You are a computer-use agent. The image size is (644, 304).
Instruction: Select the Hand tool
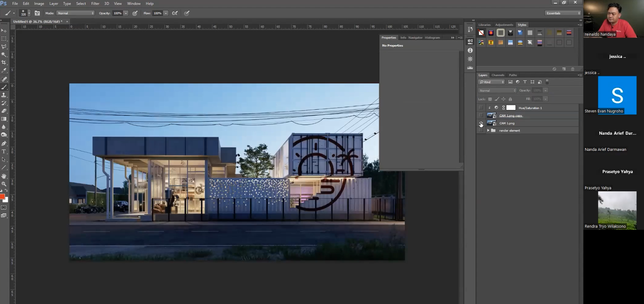(x=4, y=176)
